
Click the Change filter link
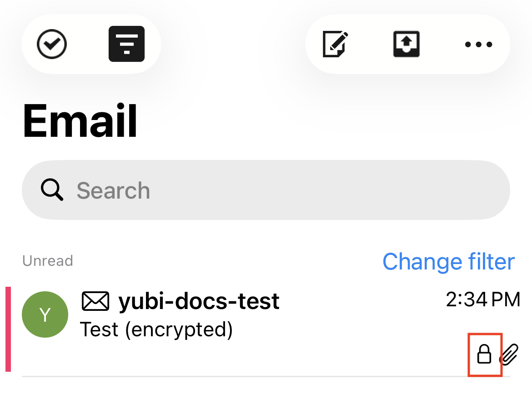[x=448, y=262]
